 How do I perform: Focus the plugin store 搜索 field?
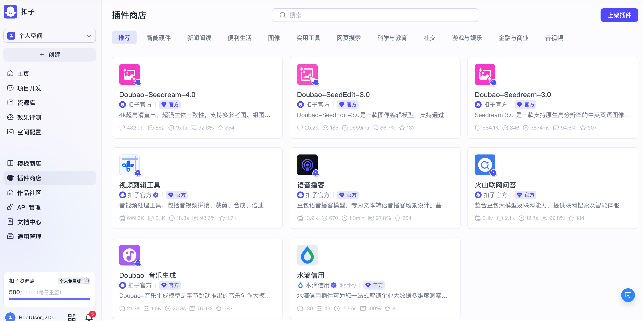(x=375, y=15)
